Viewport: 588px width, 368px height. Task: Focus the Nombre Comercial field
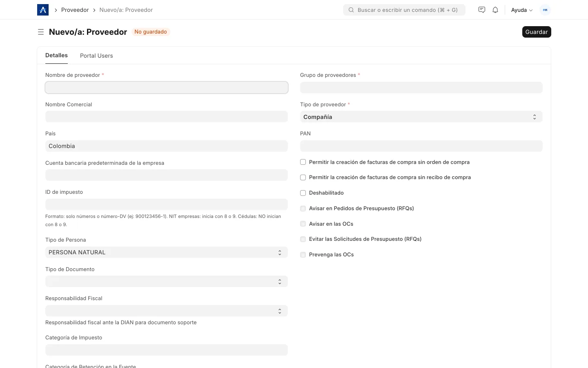point(167,117)
